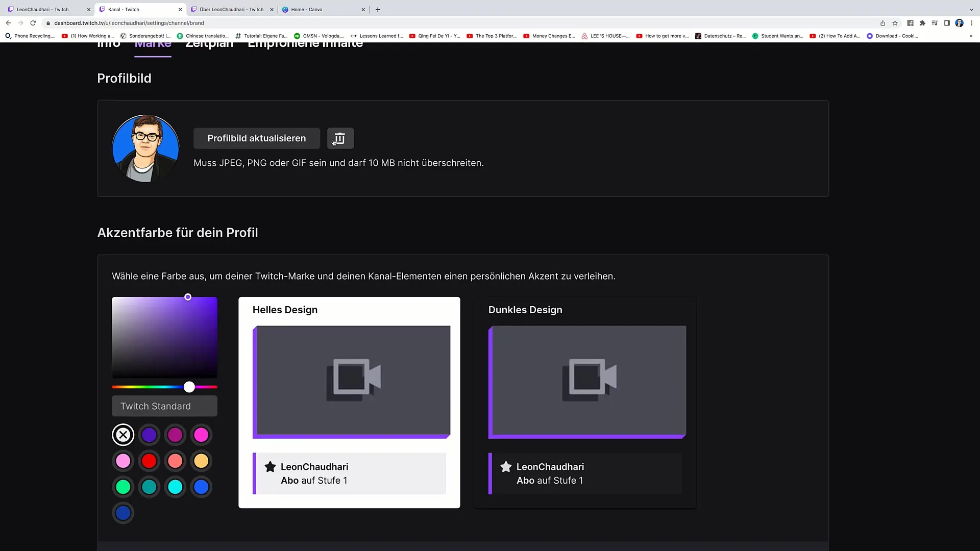This screenshot has width=980, height=551.
Task: Click the delete profile picture icon
Action: 339,138
